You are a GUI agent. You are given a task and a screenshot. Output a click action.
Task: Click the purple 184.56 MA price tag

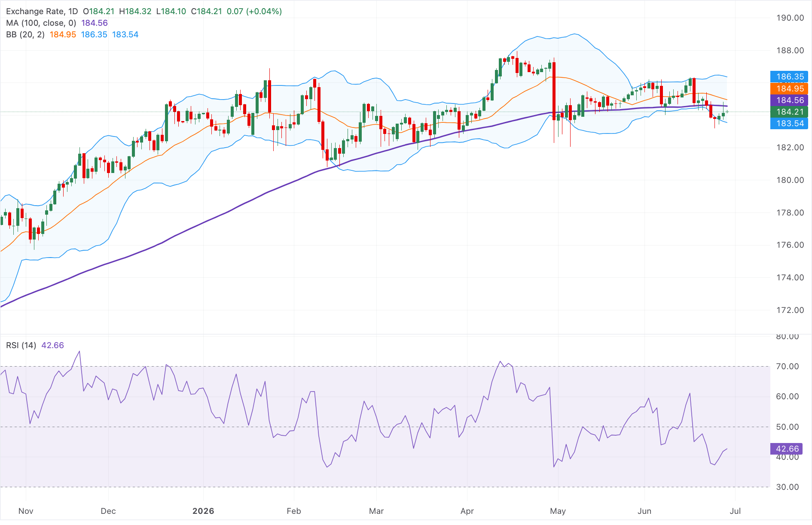click(790, 100)
